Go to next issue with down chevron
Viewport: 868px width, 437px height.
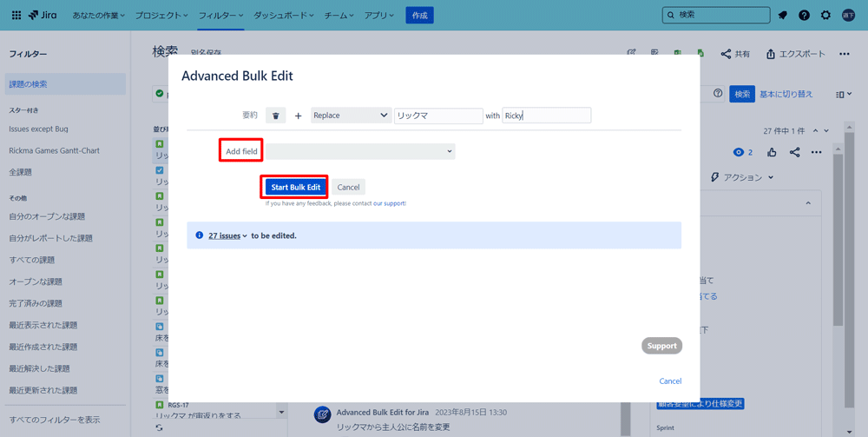(826, 130)
